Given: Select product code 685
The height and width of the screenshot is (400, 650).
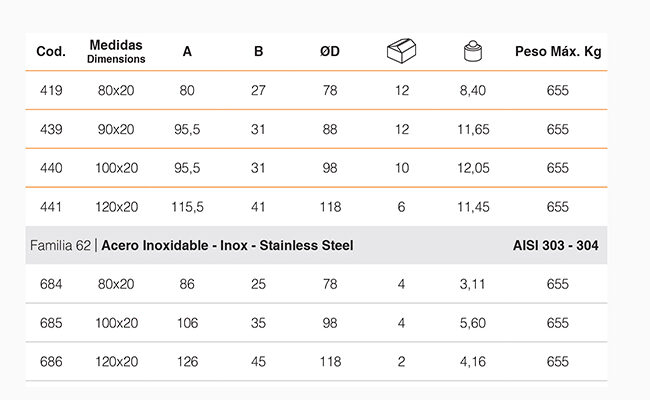Looking at the screenshot, I should (50, 323).
